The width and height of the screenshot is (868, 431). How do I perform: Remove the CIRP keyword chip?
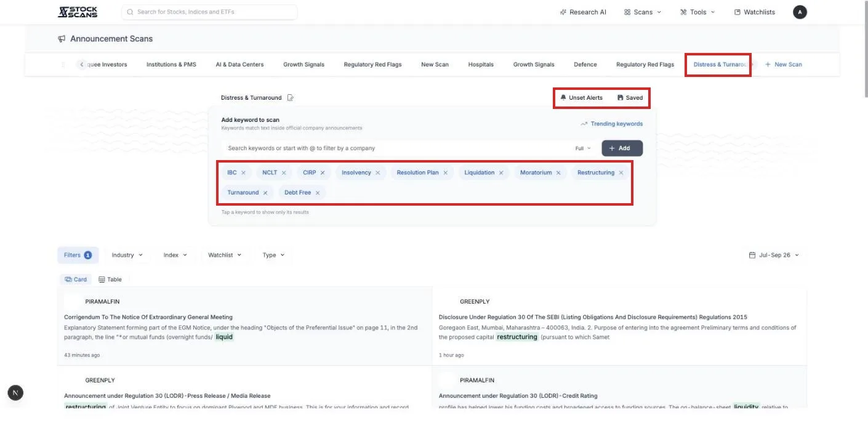(323, 172)
